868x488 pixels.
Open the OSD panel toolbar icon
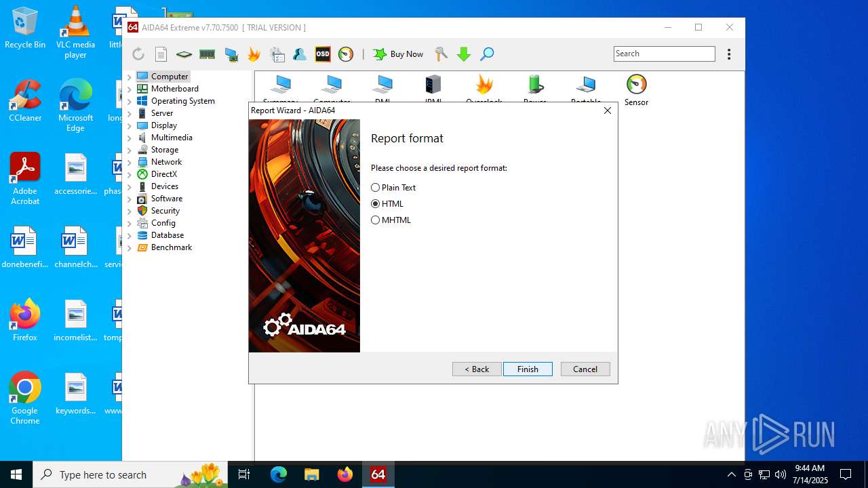pyautogui.click(x=323, y=54)
